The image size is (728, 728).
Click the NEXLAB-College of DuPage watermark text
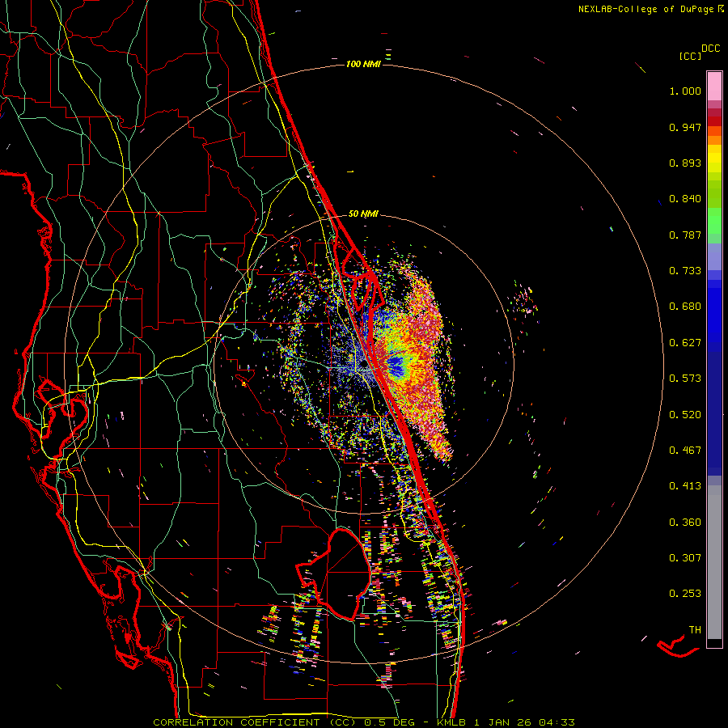pyautogui.click(x=650, y=9)
